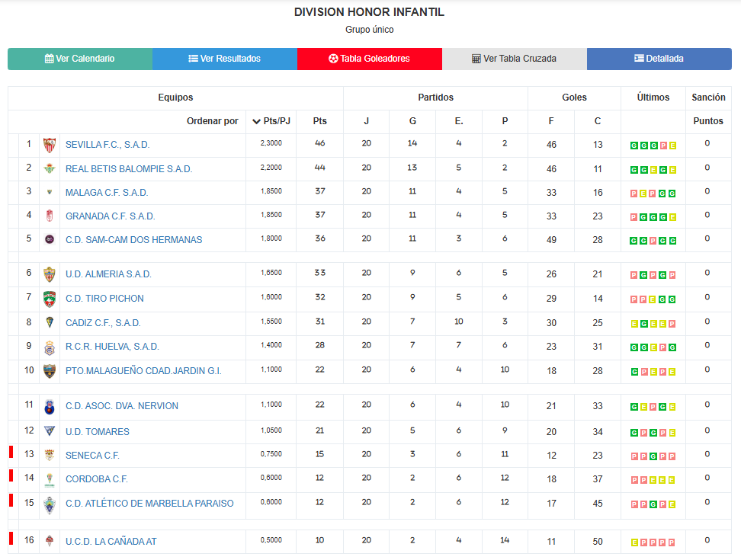
Task: Open SEVILLA F.C., S.A.D. team link
Action: pos(107,145)
